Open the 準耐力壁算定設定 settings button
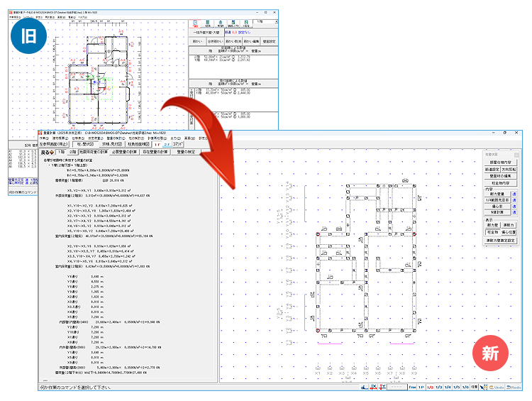532x401 pixels. point(501,241)
